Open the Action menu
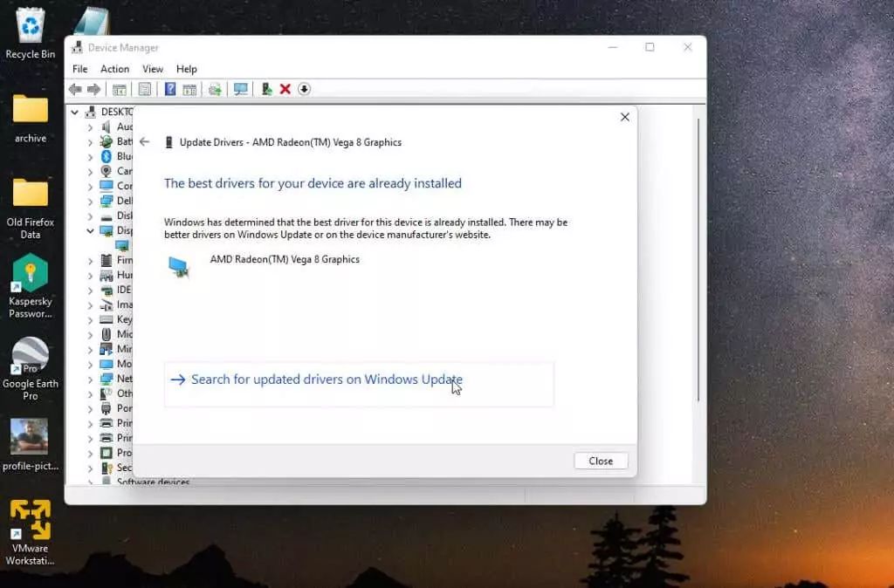The height and width of the screenshot is (588, 894). point(114,69)
